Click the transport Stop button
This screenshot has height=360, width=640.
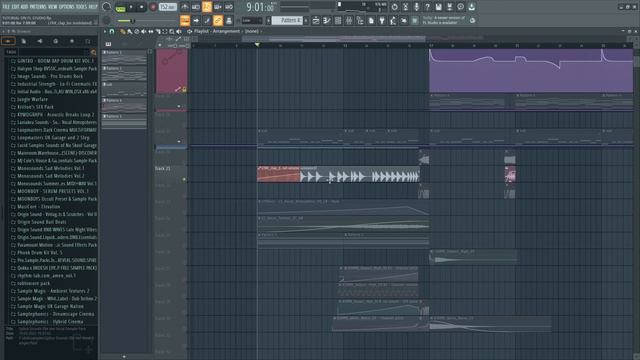click(x=142, y=7)
